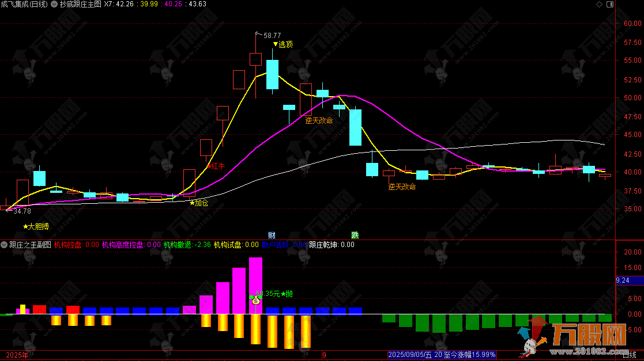Open the dropdown arrow beside 成飞集成(日线)
This screenshot has width=644, height=361.
click(x=54, y=4)
